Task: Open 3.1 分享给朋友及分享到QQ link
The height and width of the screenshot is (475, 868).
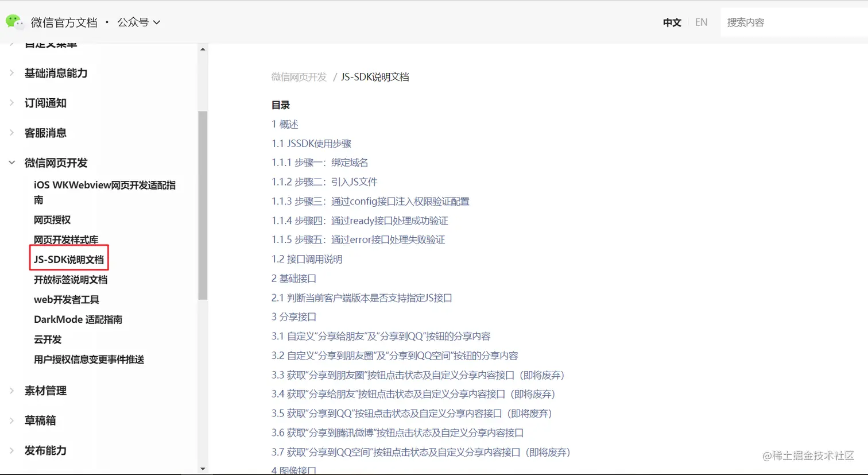Action: click(381, 336)
